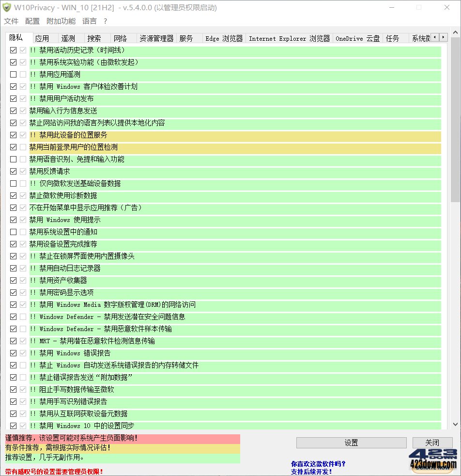Toggle 禁用反馈请求 checkbox

[13, 171]
